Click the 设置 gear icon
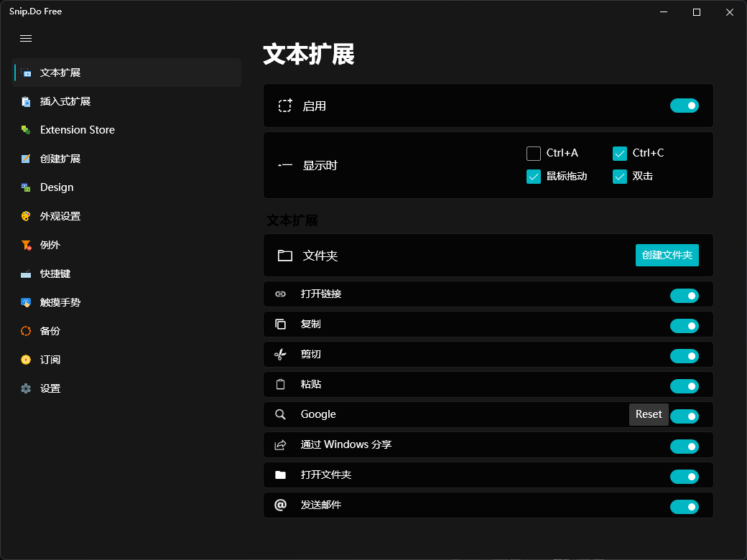The width and height of the screenshot is (747, 560). point(26,388)
